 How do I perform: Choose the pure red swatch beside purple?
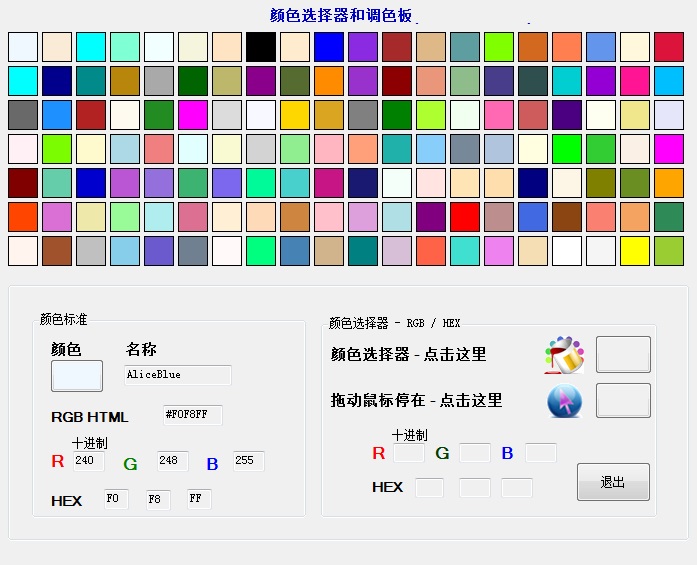point(465,217)
